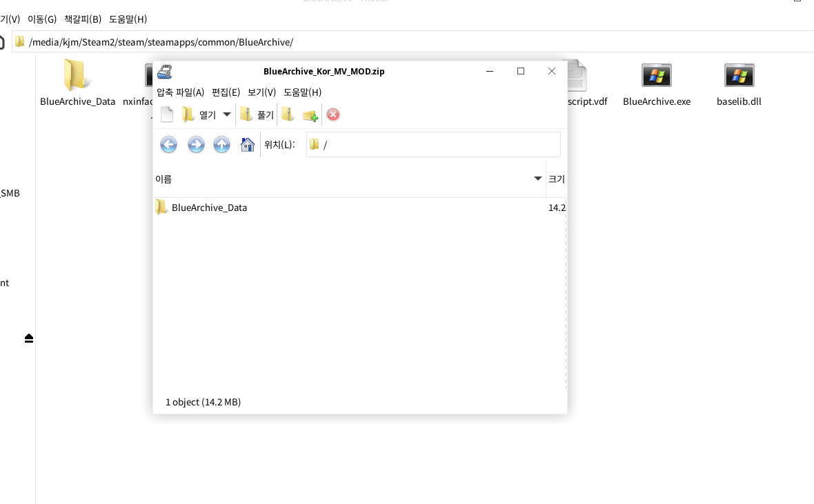Open the 압축 파일(A) menu

pos(180,92)
